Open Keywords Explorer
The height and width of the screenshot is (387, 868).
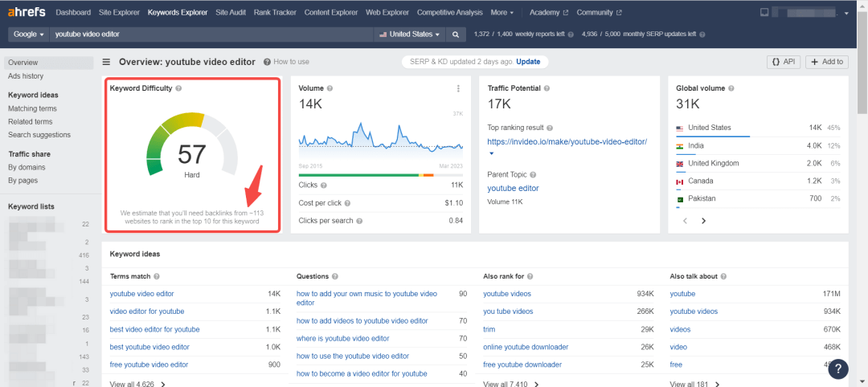coord(178,12)
